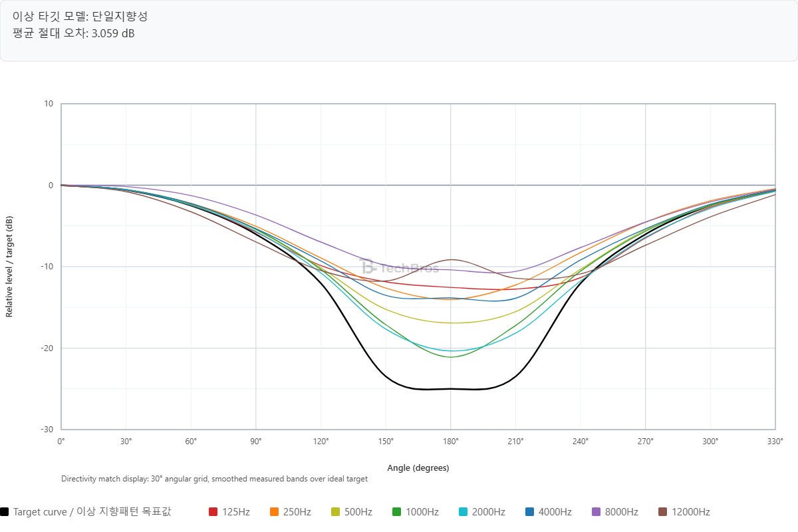
Task: Toggle the 2000Hz legend entry
Action: click(482, 511)
